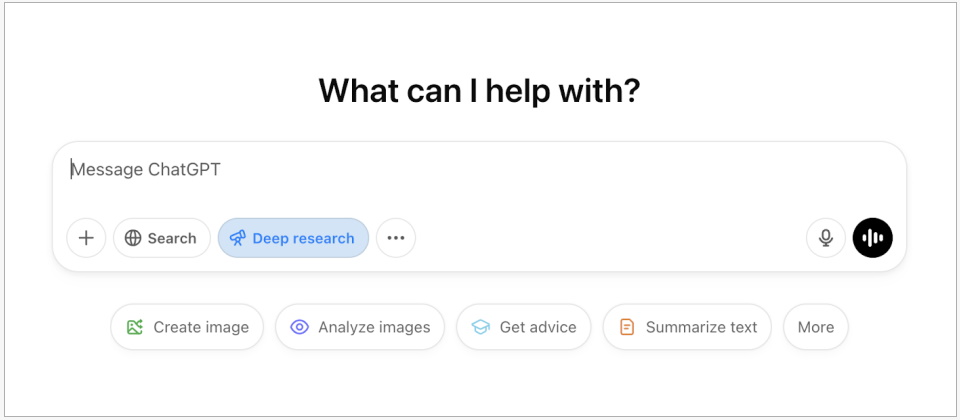The height and width of the screenshot is (420, 960).
Task: Click the telescope icon in Deep research
Action: tap(238, 238)
